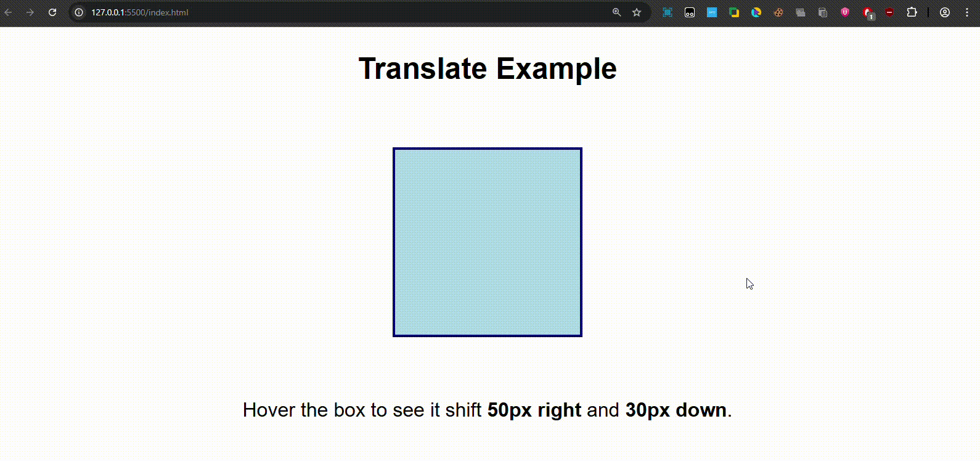Screen dimensions: 980x461
Task: Open the Extensions puzzle piece menu
Action: coord(912,12)
